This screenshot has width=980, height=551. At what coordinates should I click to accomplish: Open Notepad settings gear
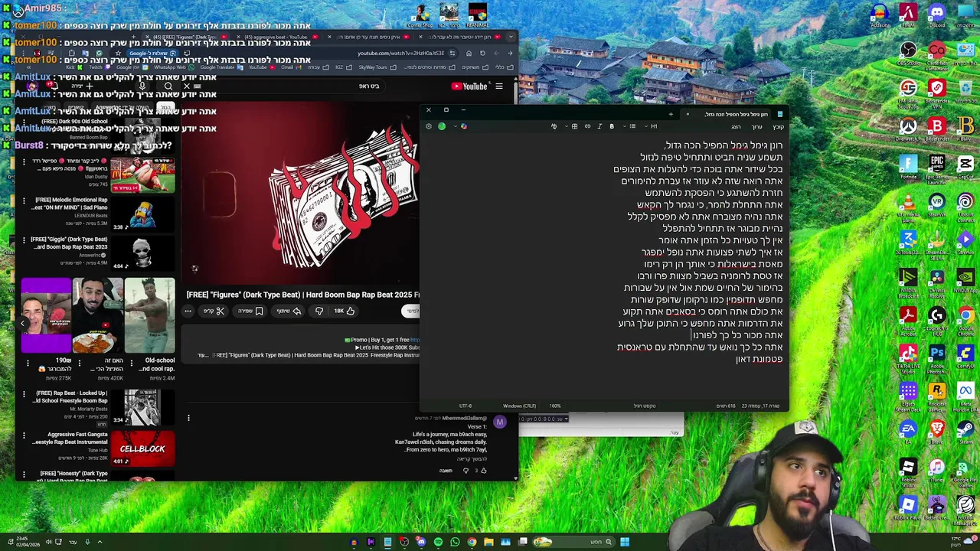[429, 126]
